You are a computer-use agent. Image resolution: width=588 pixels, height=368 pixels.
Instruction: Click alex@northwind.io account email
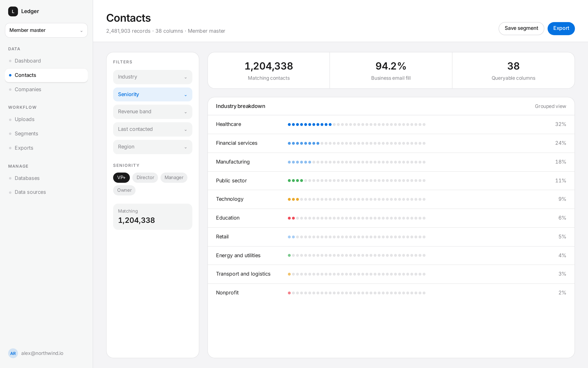[x=42, y=353]
